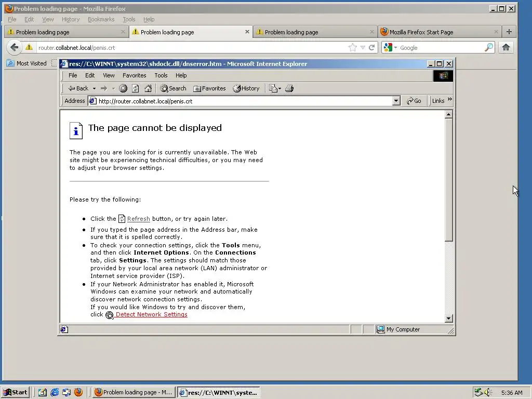
Task: Open the Tools menu in Internet Explorer
Action: coord(161,75)
